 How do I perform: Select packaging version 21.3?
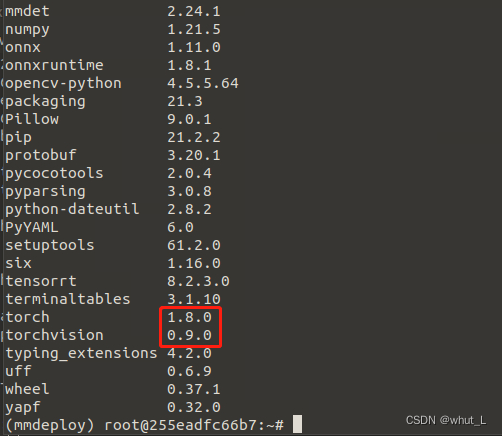pos(185,101)
